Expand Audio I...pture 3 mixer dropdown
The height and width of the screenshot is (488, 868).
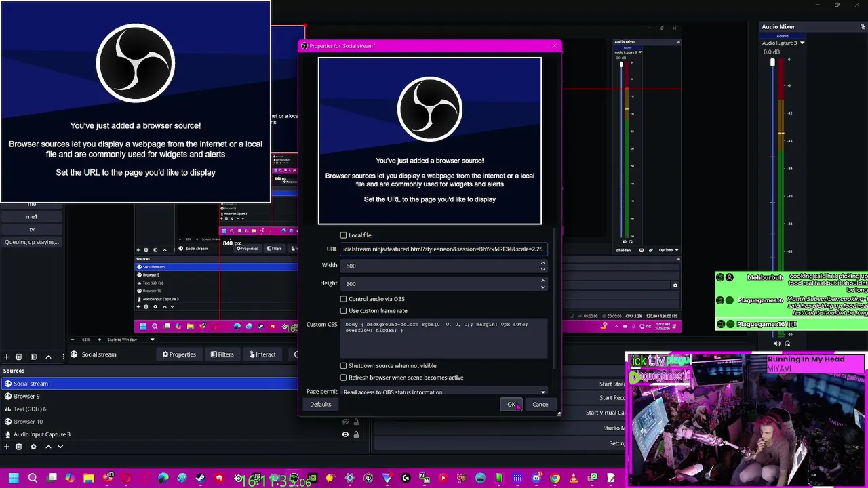coord(802,43)
